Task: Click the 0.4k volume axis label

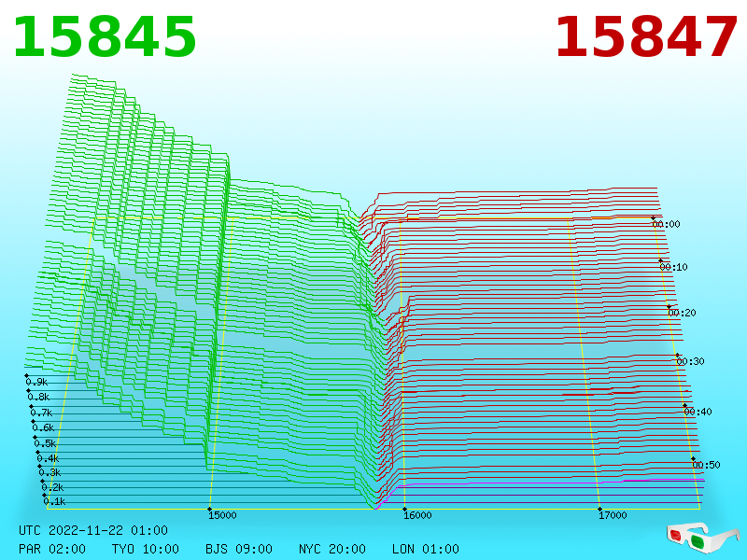Action: click(48, 458)
